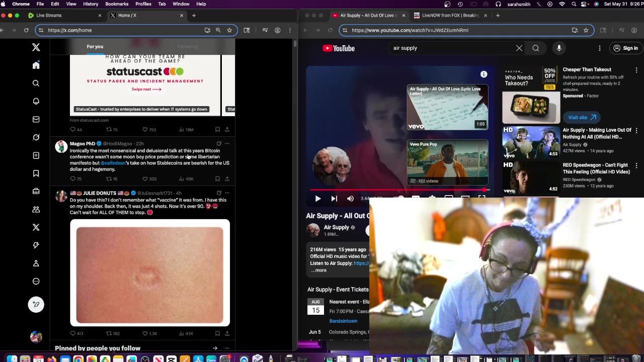Like the JULIE DONUTS post
This screenshot has height=362, width=644.
click(149, 333)
